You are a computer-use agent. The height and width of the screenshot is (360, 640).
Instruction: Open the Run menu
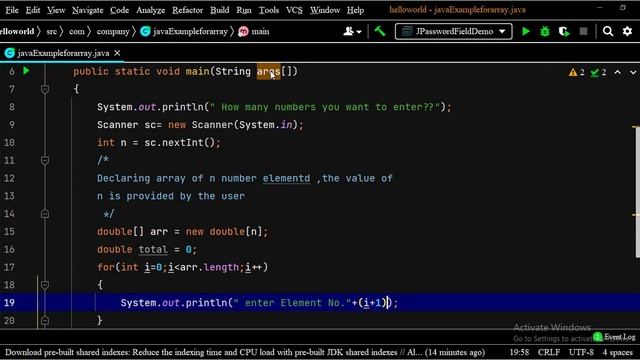[244, 10]
